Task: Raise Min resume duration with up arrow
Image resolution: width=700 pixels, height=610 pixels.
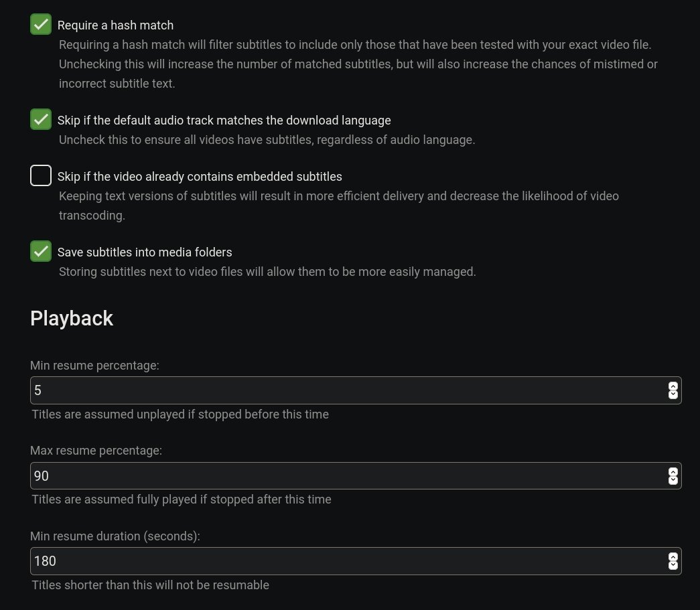Action: [x=673, y=556]
